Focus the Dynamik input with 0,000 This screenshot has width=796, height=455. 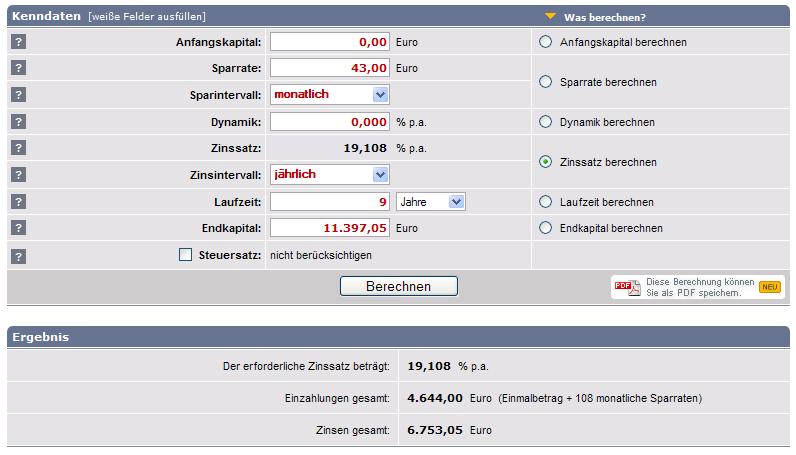[329, 121]
